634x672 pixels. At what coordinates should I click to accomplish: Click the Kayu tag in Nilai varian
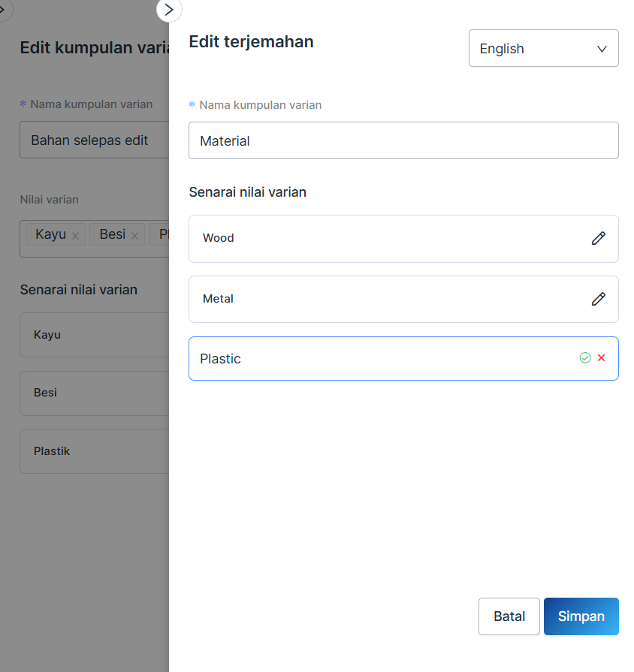click(50, 234)
